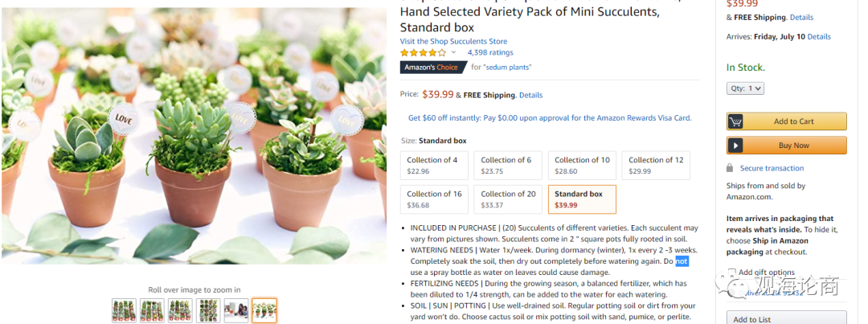Open the Visit the Shop Succulents Store link
868x324 pixels.
[453, 41]
